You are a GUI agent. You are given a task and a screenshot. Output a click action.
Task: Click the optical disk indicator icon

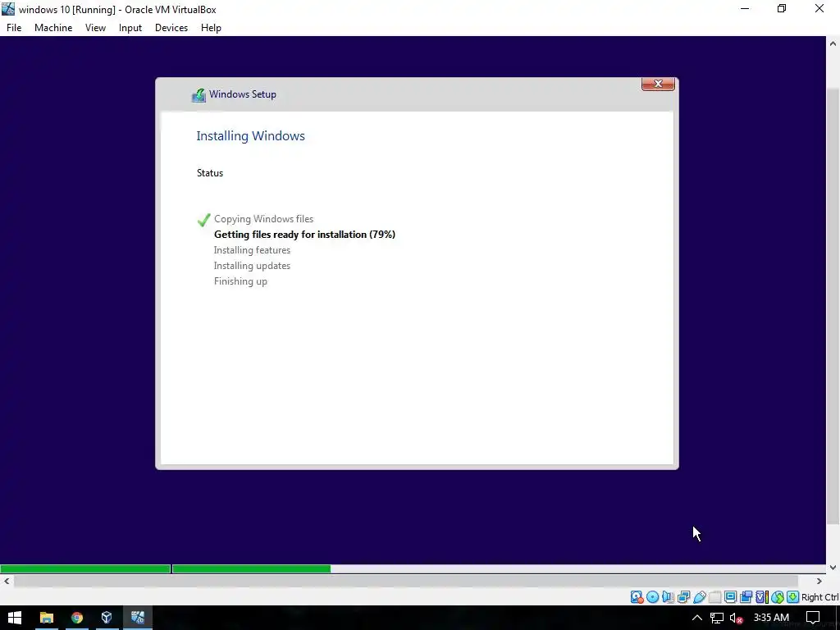click(x=652, y=597)
